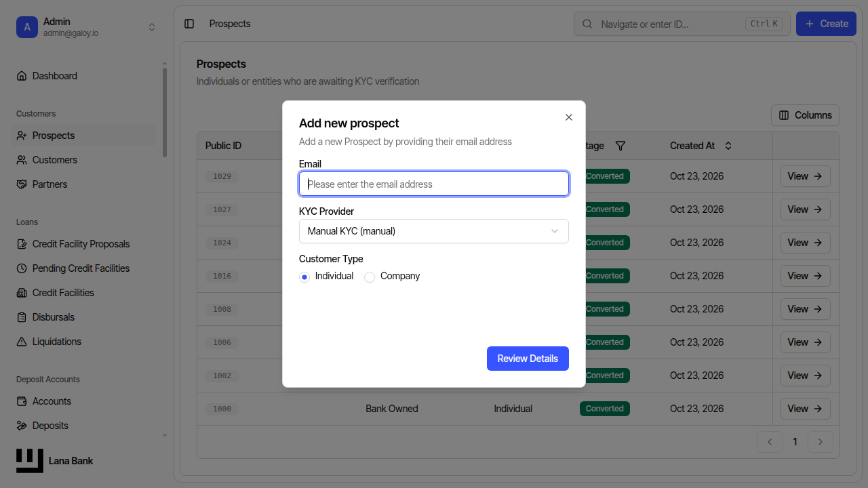Click the Converted badge in row 1000

pos(605,409)
